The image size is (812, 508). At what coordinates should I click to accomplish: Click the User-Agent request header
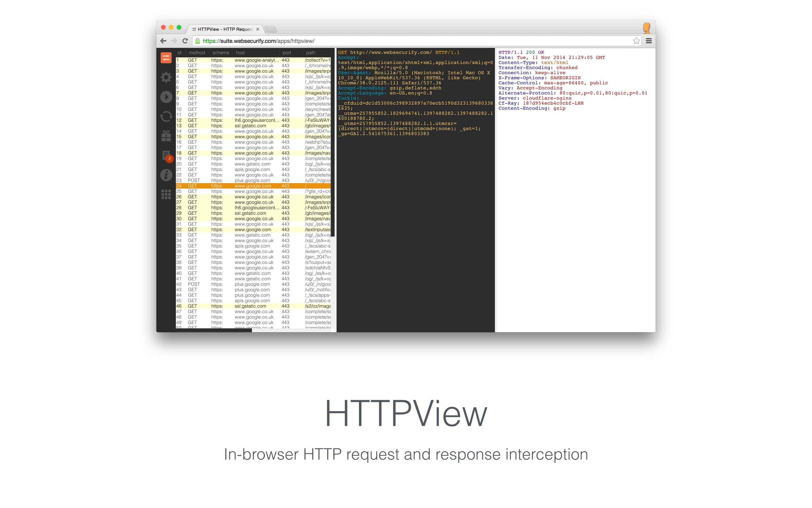414,78
